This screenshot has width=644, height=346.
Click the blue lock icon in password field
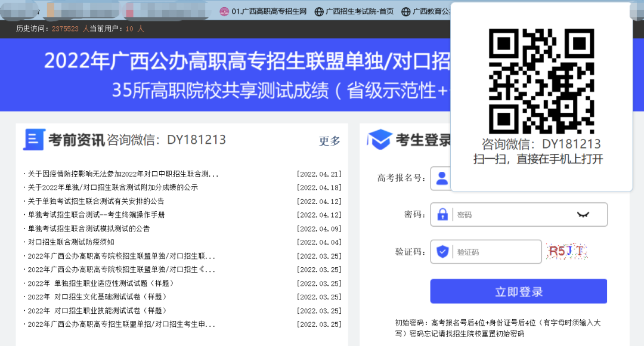(x=442, y=215)
